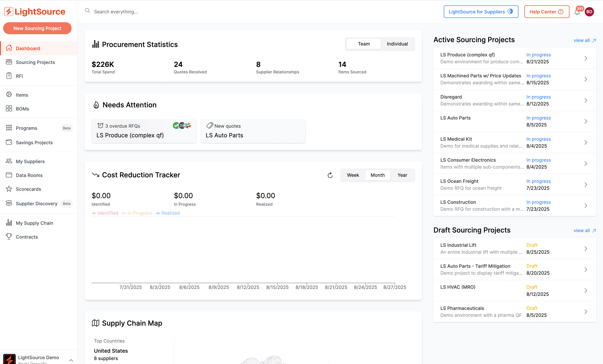The image size is (603, 364).
Task: Open My Suppliers people icon
Action: (9, 161)
